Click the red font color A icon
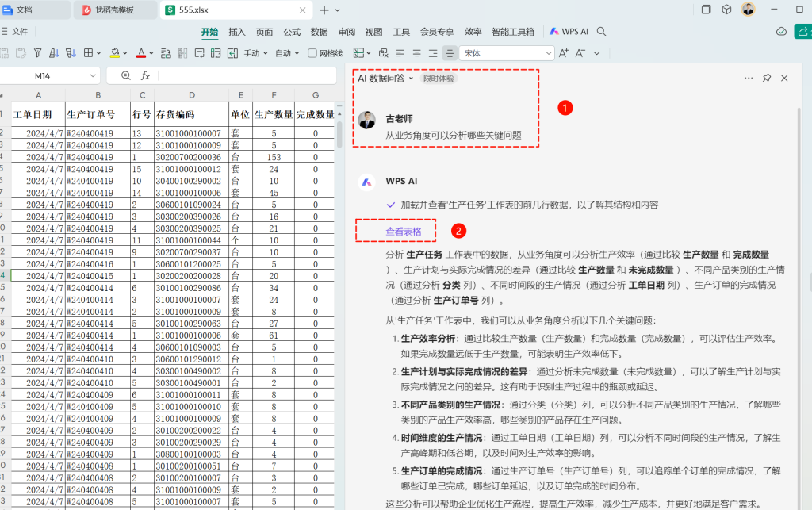The height and width of the screenshot is (510, 812). pos(141,53)
